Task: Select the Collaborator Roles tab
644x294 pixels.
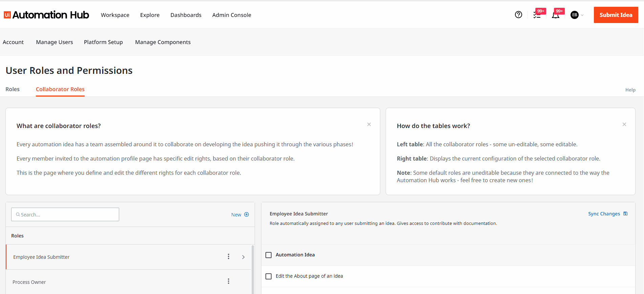Action: 60,89
